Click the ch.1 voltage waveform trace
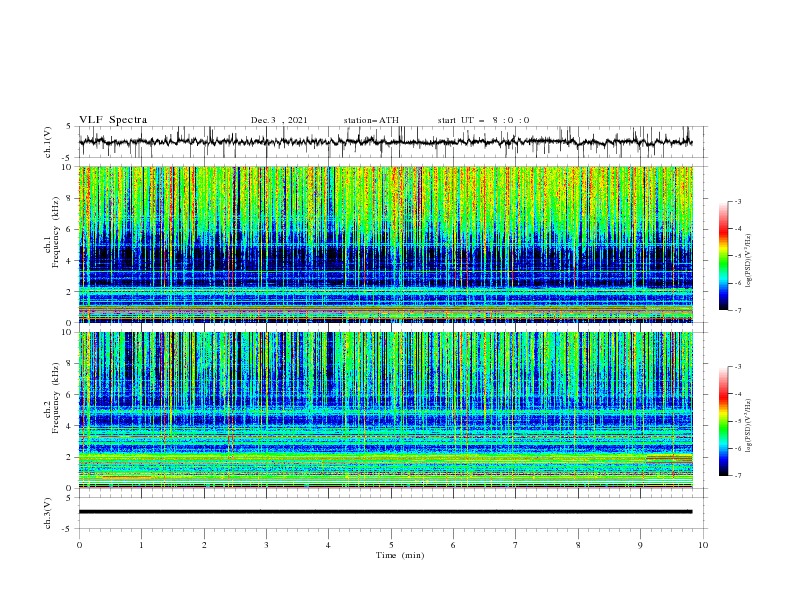The width and height of the screenshot is (792, 612). 385,142
